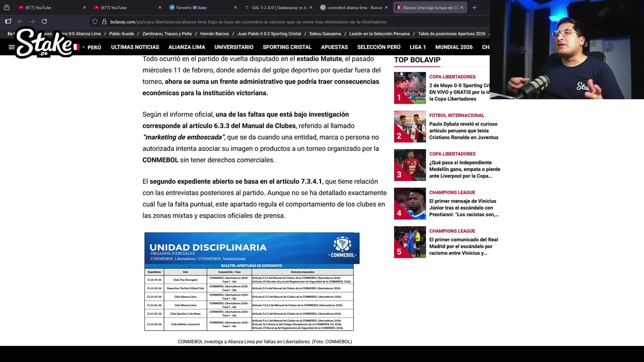Viewport: 644px width, 362px height.
Task: Click Sekou Gassama trending link
Action: point(325,34)
